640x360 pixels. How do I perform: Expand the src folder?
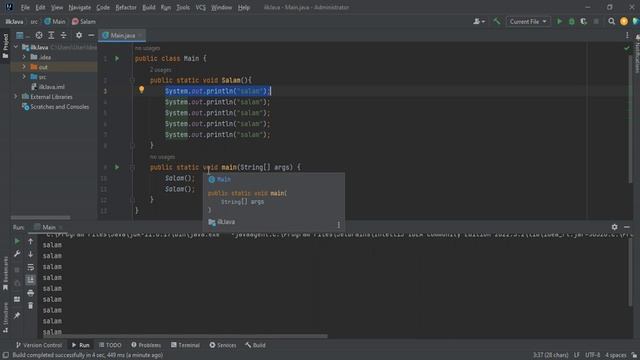click(24, 77)
